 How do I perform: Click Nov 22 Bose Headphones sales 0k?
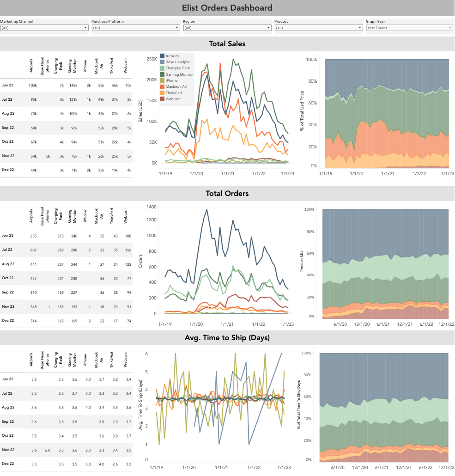coord(48,156)
